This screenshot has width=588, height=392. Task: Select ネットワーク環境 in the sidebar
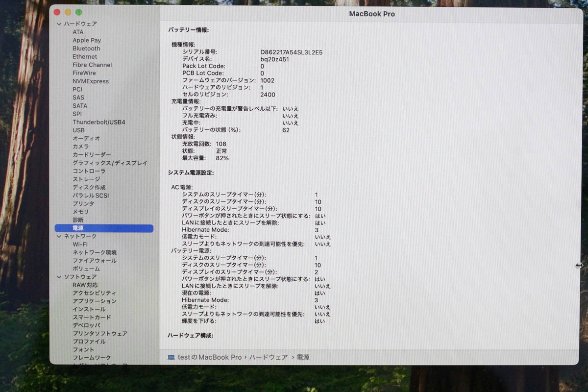(95, 252)
